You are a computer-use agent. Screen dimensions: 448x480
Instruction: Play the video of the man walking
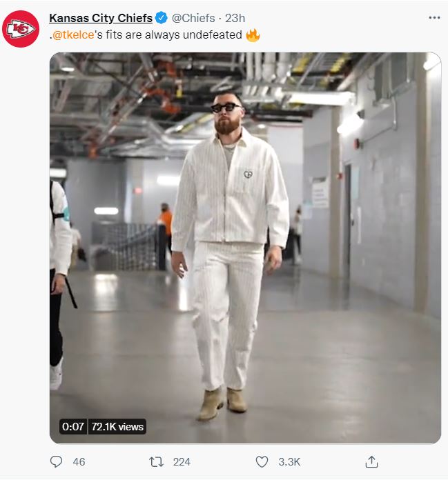[245, 248]
